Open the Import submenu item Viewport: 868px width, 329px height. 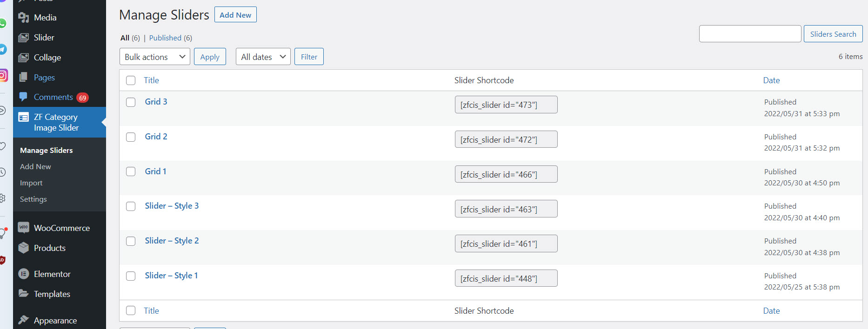point(31,183)
